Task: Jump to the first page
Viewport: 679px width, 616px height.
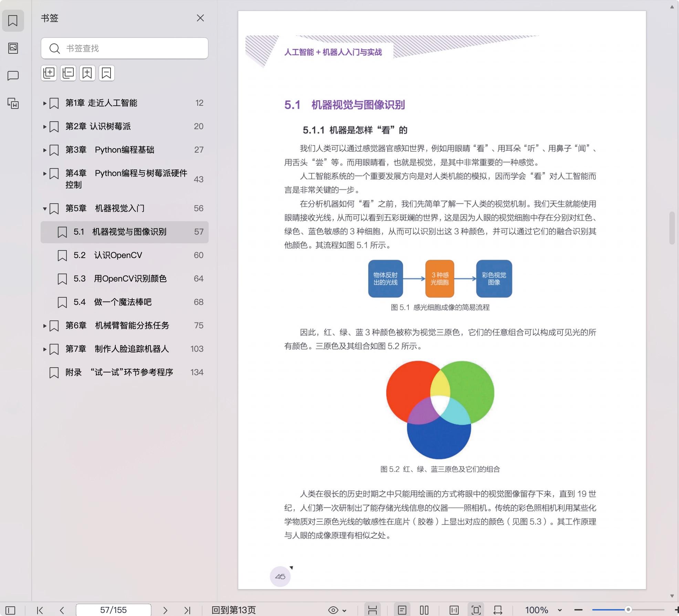Action: pyautogui.click(x=40, y=610)
